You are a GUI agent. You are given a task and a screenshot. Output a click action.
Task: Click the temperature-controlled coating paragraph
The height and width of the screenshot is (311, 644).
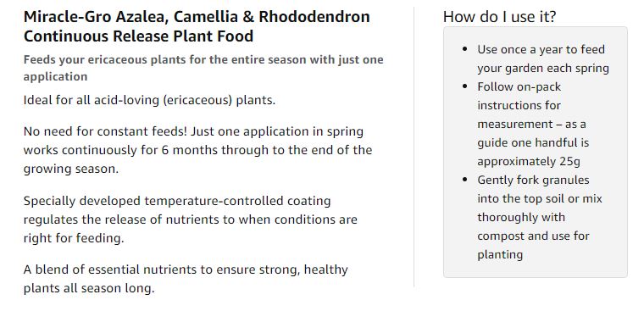(x=190, y=219)
